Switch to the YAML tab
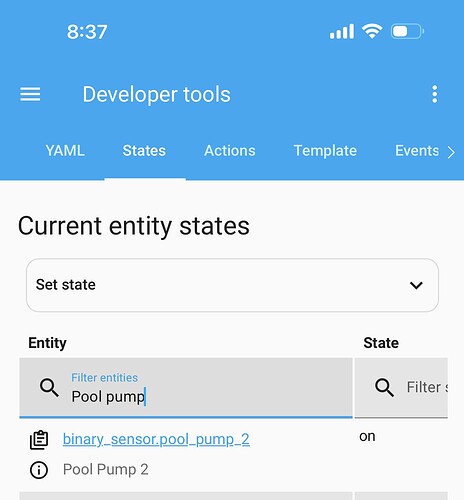Screen dimensions: 464x500 65,151
